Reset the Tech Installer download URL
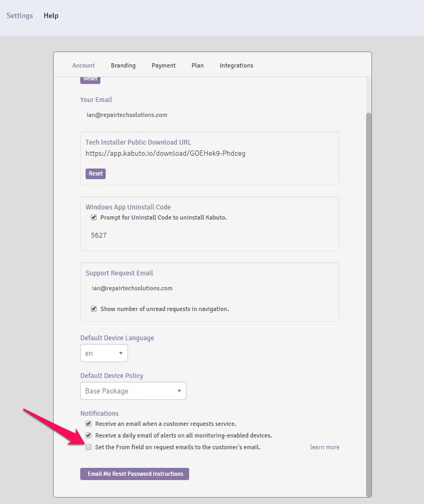The height and width of the screenshot is (504, 424). click(96, 173)
